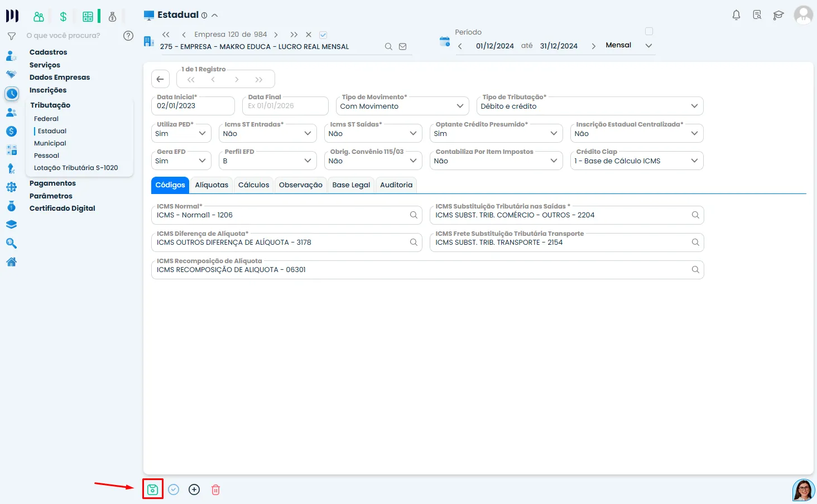Click Data Inicial input field
817x504 pixels.
point(193,106)
